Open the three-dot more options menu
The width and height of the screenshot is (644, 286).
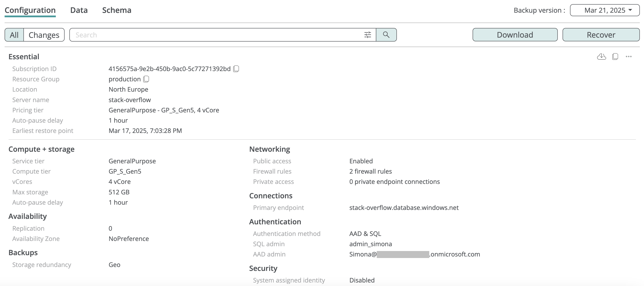pyautogui.click(x=629, y=57)
